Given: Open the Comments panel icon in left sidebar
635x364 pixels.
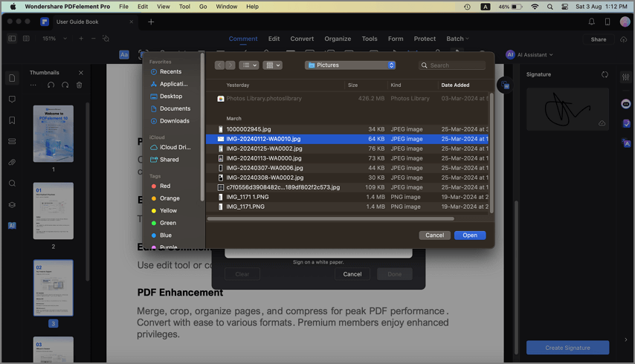Looking at the screenshot, I should point(12,99).
